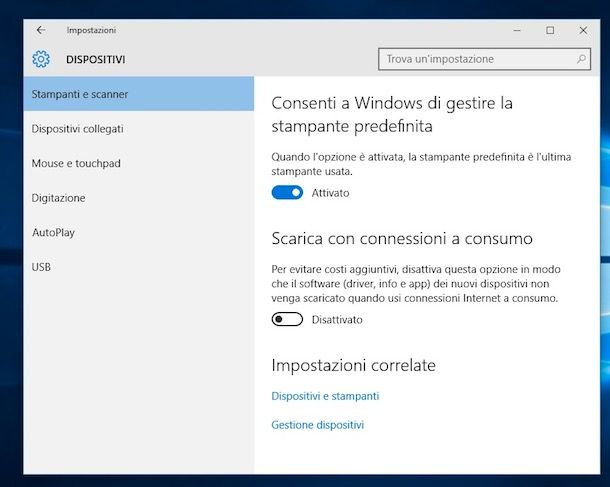
Task: Click the search magnifier icon
Action: 581,59
